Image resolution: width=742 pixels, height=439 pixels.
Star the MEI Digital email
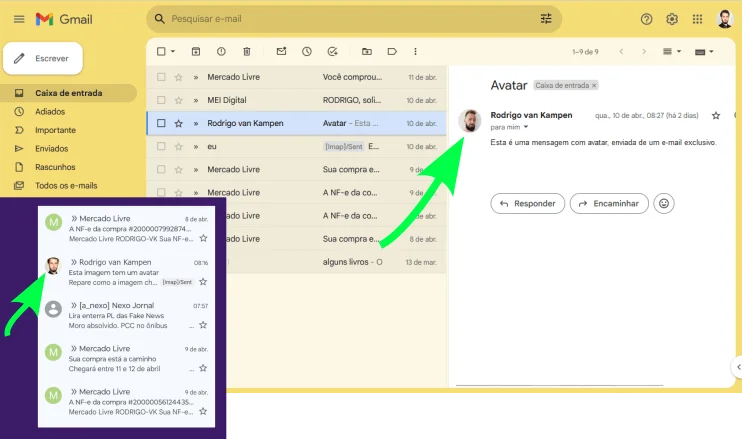(178, 100)
